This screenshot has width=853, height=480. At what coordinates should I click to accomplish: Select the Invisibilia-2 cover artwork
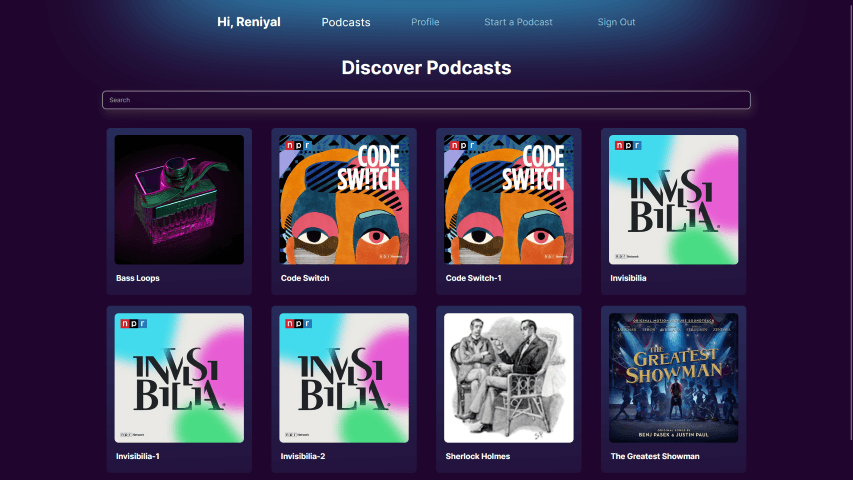(344, 378)
